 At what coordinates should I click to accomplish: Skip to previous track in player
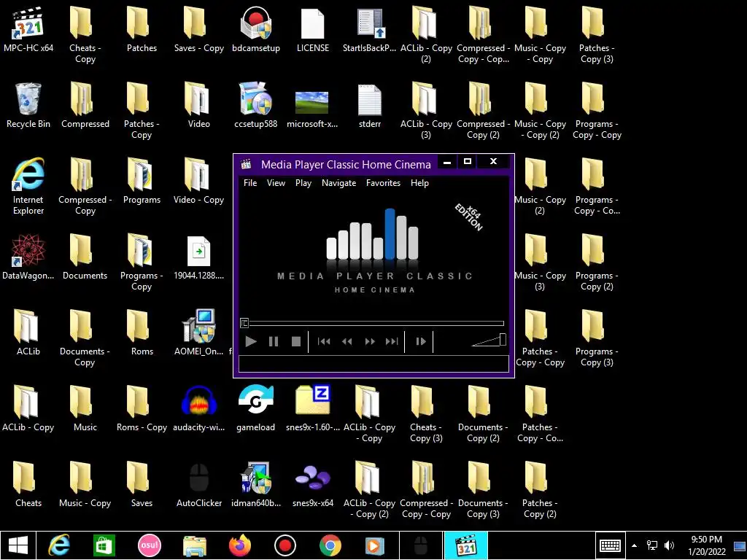[x=324, y=341]
